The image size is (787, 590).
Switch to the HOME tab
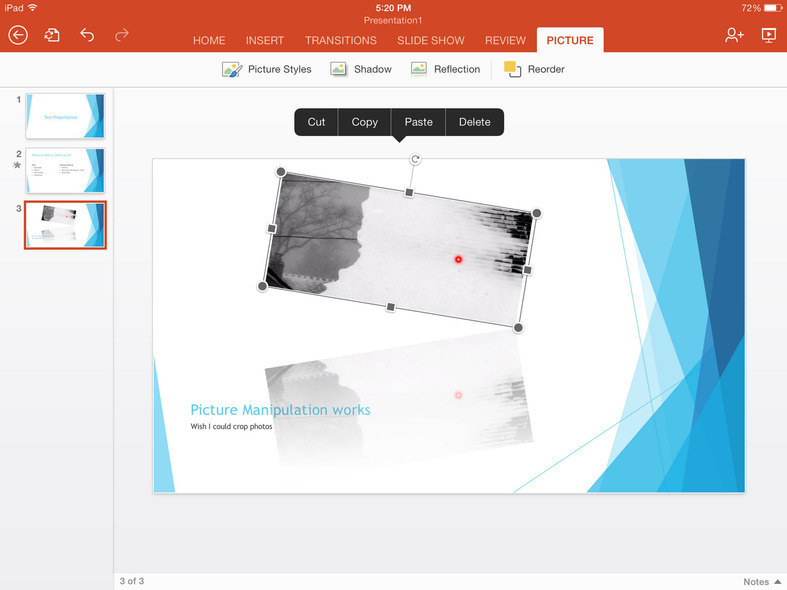(x=209, y=41)
